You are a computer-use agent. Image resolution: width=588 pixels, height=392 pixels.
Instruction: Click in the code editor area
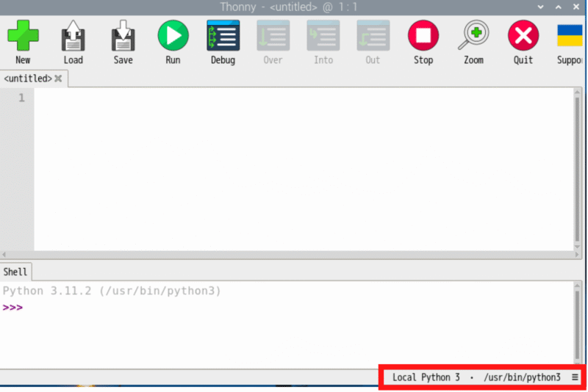coord(304,169)
